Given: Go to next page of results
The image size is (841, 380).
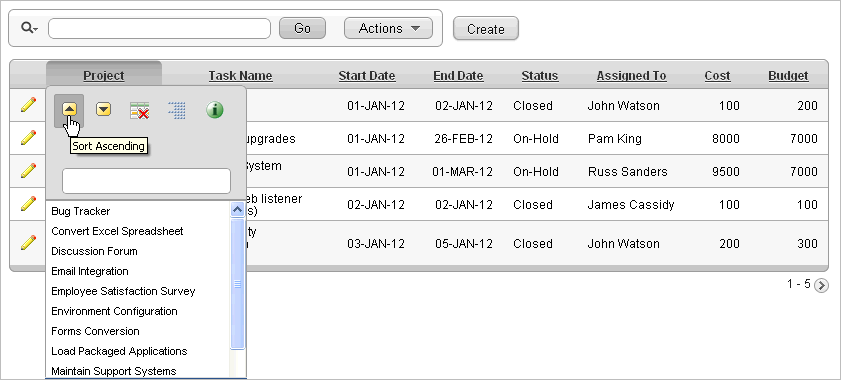Looking at the screenshot, I should tap(821, 286).
